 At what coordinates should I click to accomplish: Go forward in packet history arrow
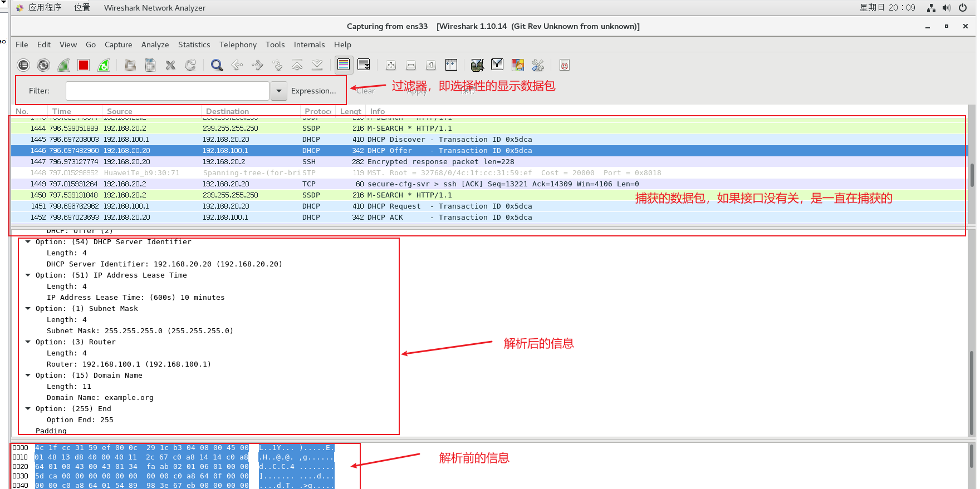(257, 65)
